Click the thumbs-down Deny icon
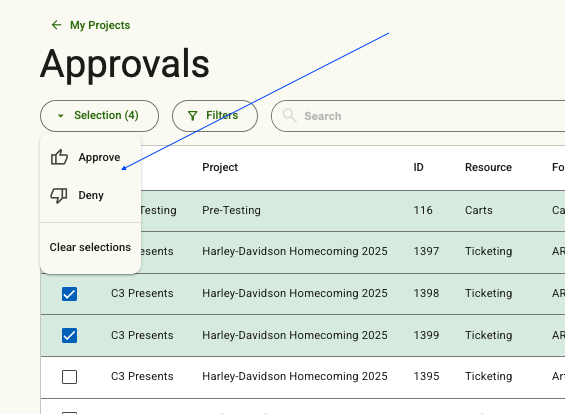Image resolution: width=565 pixels, height=414 pixels. coord(59,196)
